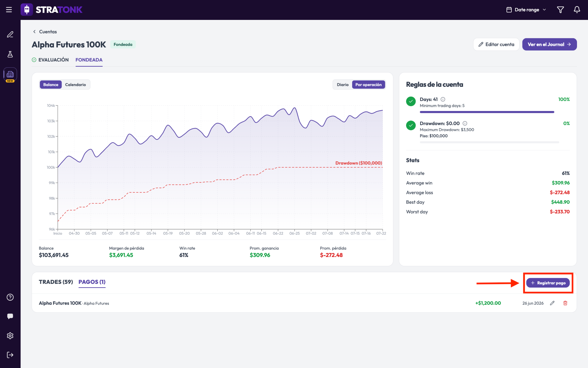
Task: Click the logout icon in sidebar
Action: [10, 355]
